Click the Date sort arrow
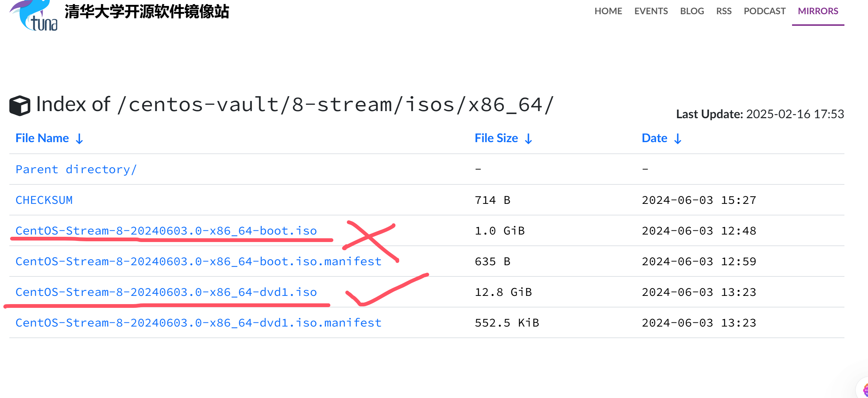868x398 pixels. 678,139
